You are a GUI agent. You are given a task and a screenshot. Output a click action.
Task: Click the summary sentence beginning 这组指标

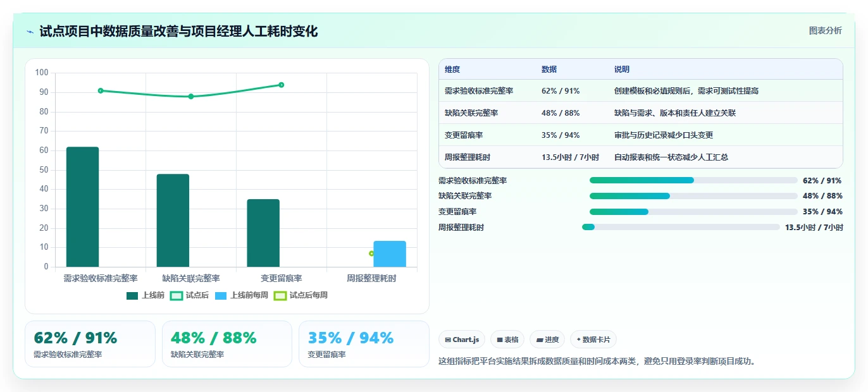(x=597, y=362)
